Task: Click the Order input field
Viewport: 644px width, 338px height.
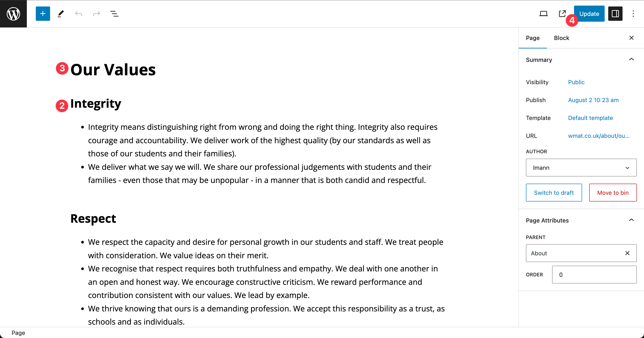Action: pos(594,275)
